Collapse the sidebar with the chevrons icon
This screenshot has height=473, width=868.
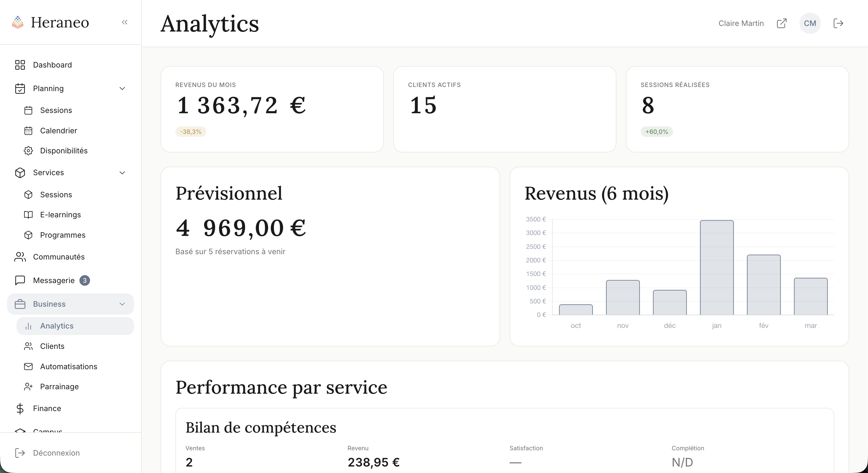[125, 22]
